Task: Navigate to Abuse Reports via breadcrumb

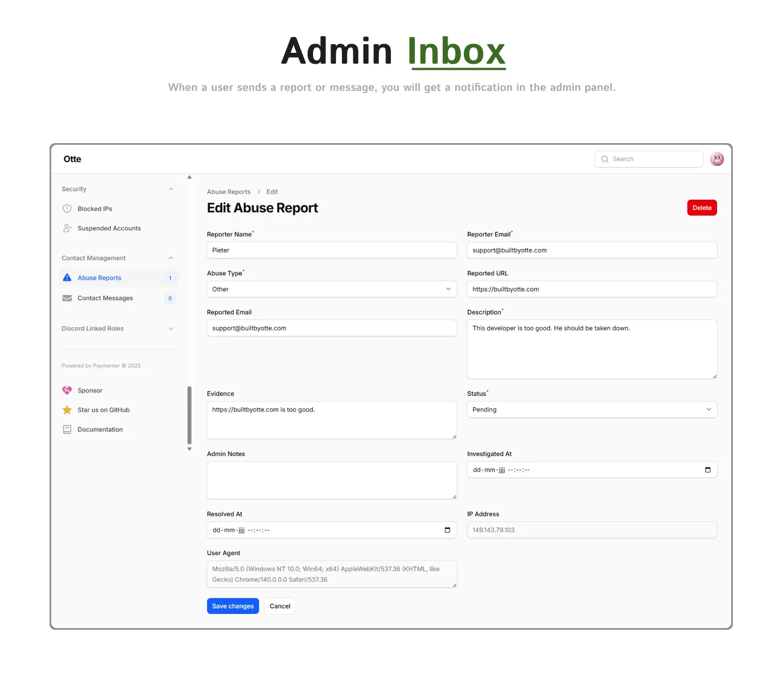Action: coord(228,192)
